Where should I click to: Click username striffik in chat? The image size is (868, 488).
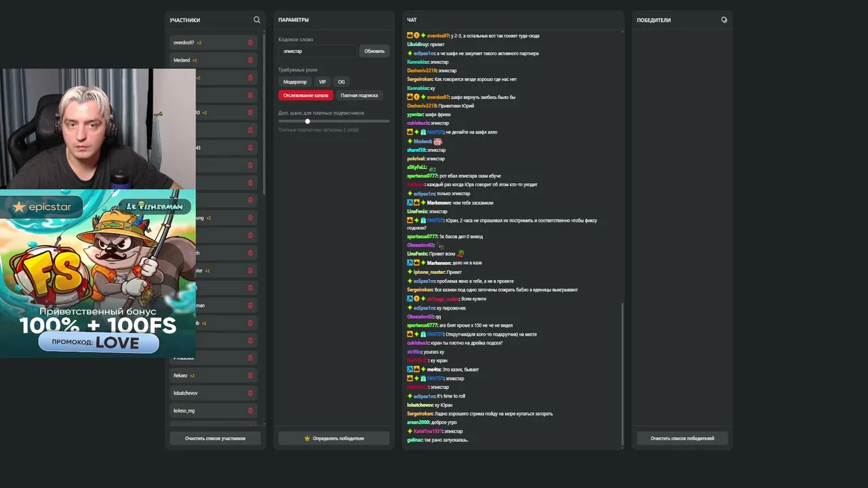414,352
